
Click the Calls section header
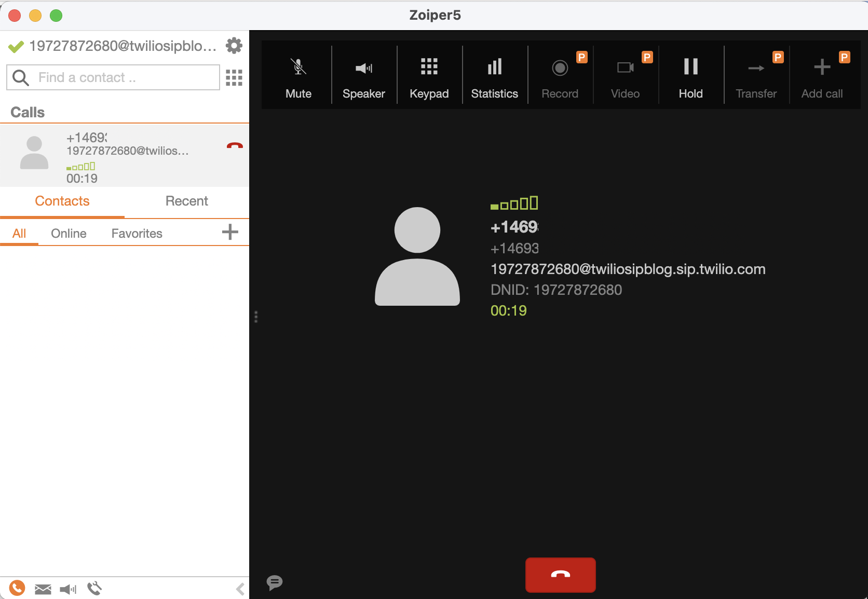pyautogui.click(x=28, y=112)
